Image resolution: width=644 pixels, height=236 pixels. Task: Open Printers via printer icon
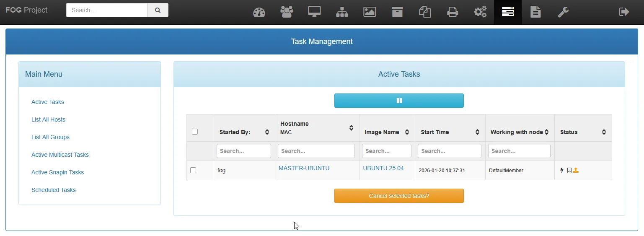(453, 12)
